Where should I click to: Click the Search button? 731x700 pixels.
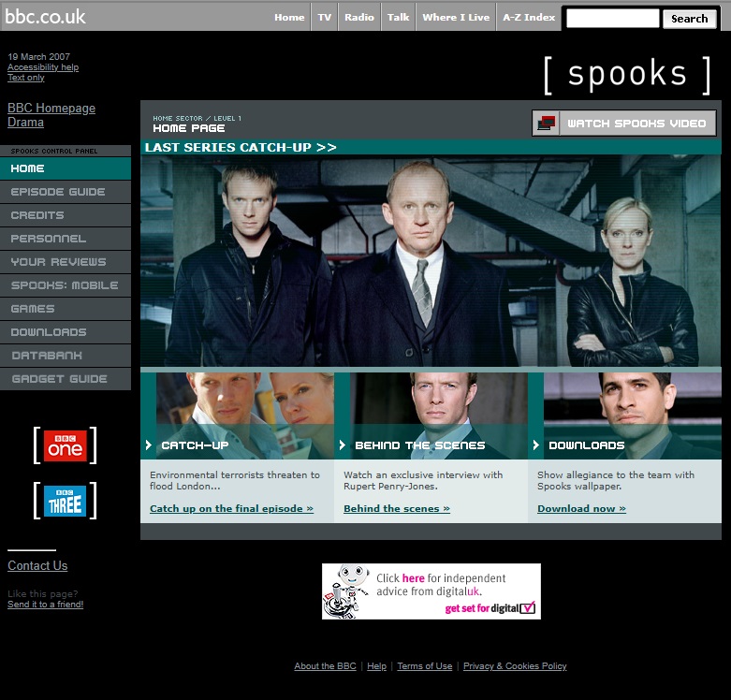[x=690, y=19]
